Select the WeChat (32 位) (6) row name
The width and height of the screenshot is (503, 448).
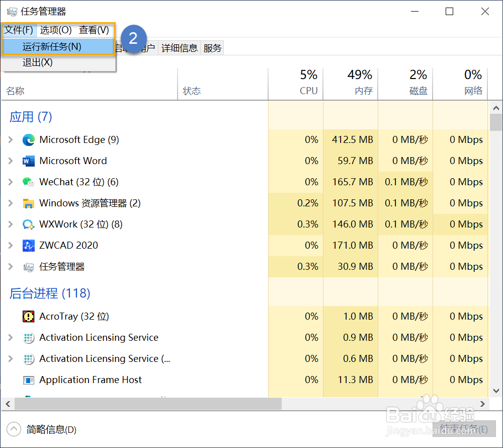click(x=78, y=182)
